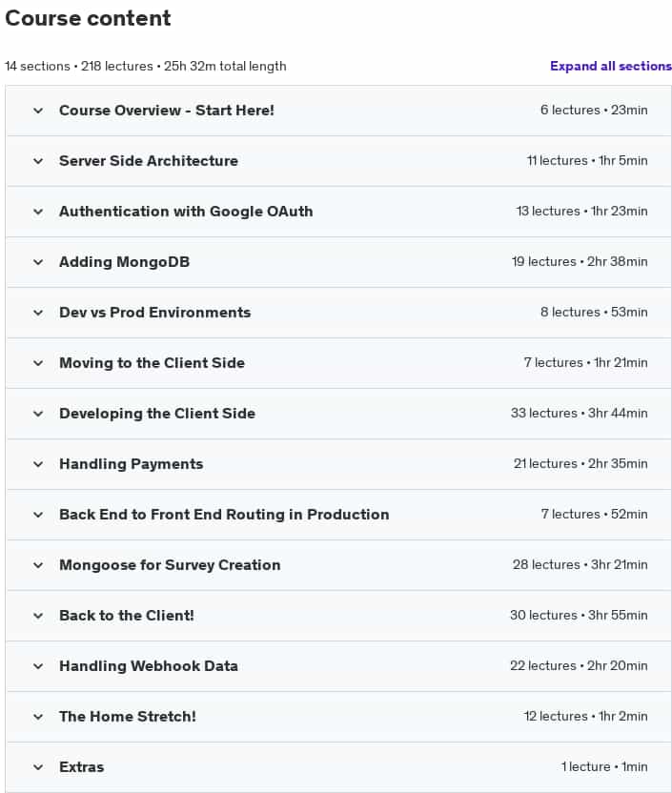
Task: Select the Handling Payments section title
Action: tap(132, 464)
